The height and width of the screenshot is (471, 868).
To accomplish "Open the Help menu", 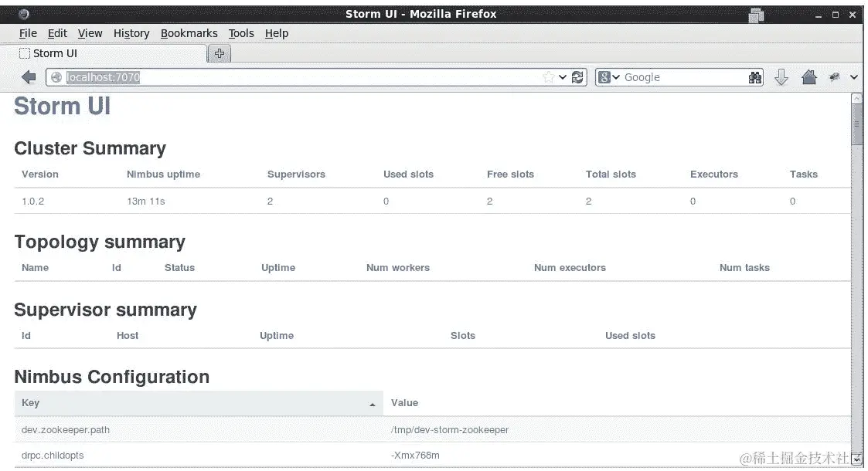I will 276,33.
